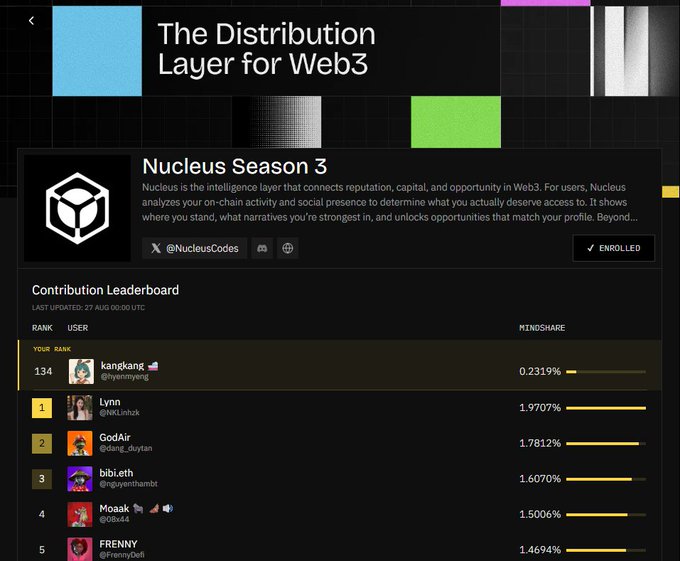Viewport: 680px width, 561px height.
Task: Select the kangkang username
Action: click(x=122, y=365)
